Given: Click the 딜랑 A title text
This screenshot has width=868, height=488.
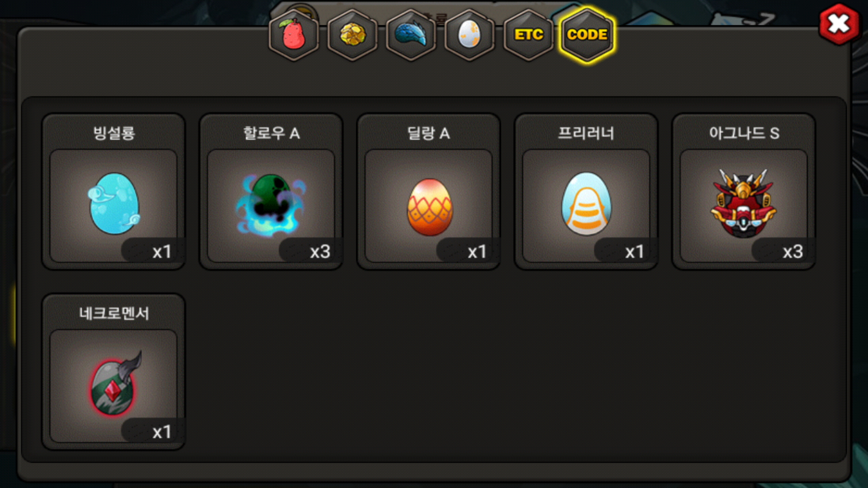Looking at the screenshot, I should coord(429,133).
